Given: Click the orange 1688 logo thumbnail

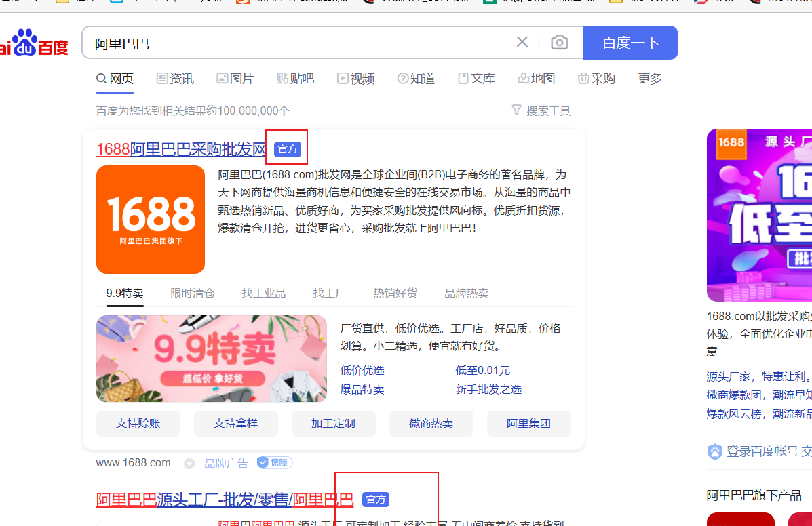Looking at the screenshot, I should 151,220.
